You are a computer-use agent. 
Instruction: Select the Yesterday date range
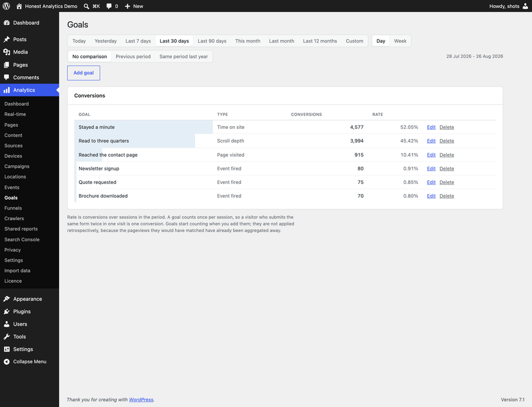coord(106,41)
